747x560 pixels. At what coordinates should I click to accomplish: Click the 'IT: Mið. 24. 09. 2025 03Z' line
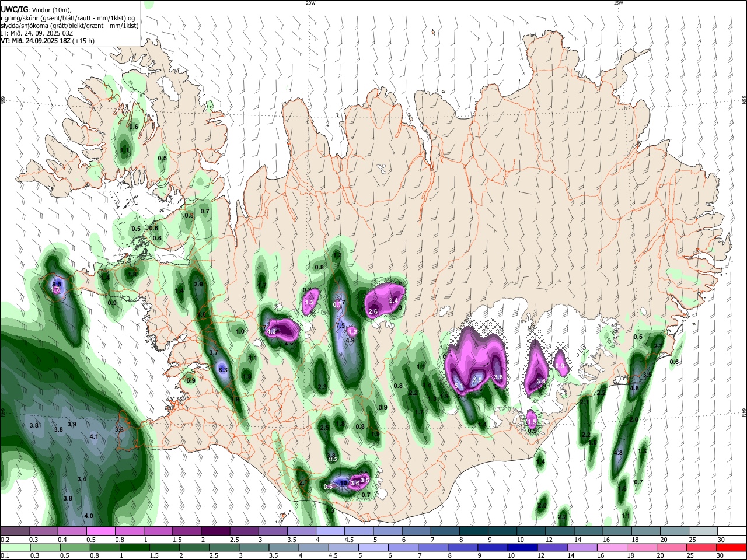point(36,33)
